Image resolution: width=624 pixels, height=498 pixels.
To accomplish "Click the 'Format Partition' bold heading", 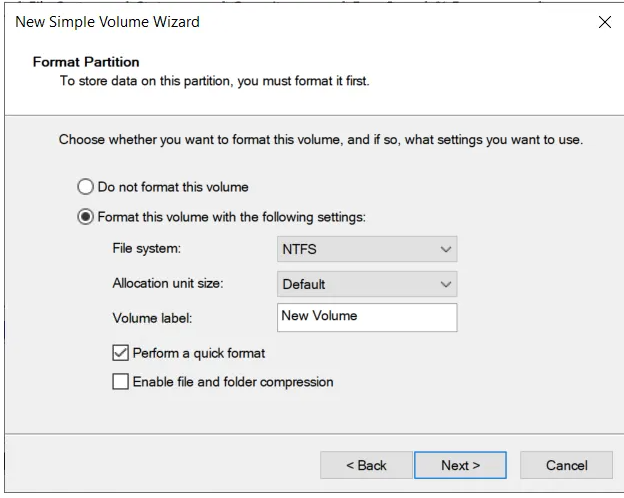I will (x=86, y=62).
